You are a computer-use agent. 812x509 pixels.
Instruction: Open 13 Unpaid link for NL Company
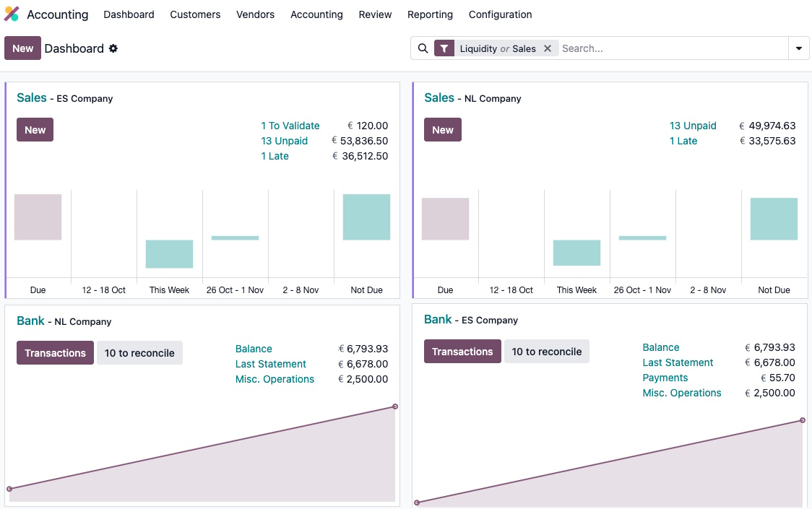(693, 126)
